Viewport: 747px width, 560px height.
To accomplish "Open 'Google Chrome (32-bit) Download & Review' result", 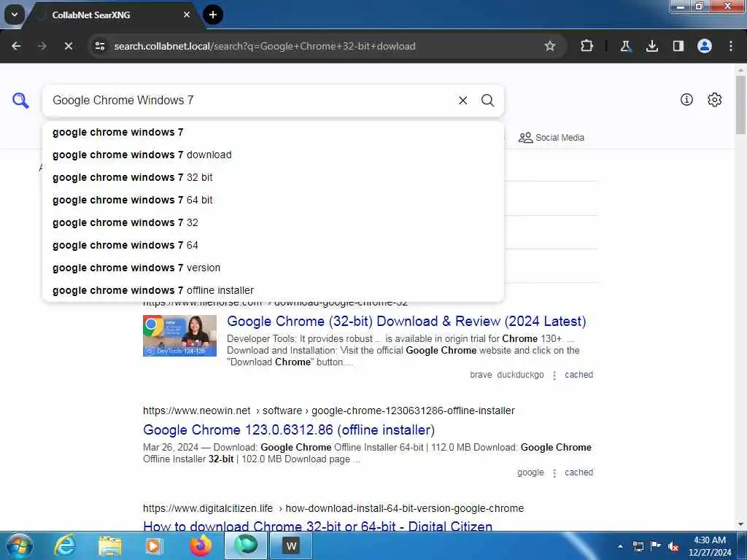I will click(x=406, y=322).
